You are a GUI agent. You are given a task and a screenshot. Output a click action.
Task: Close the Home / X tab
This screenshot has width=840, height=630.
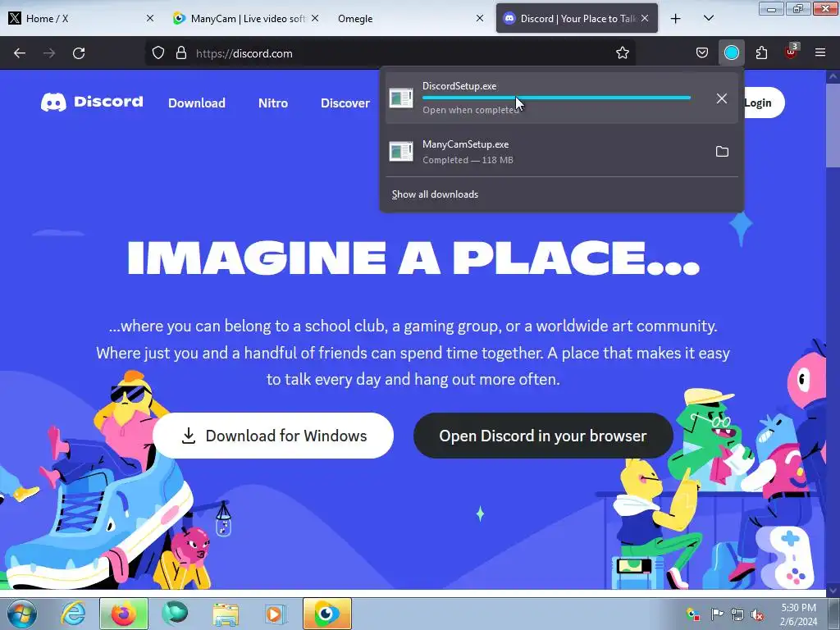tap(150, 18)
